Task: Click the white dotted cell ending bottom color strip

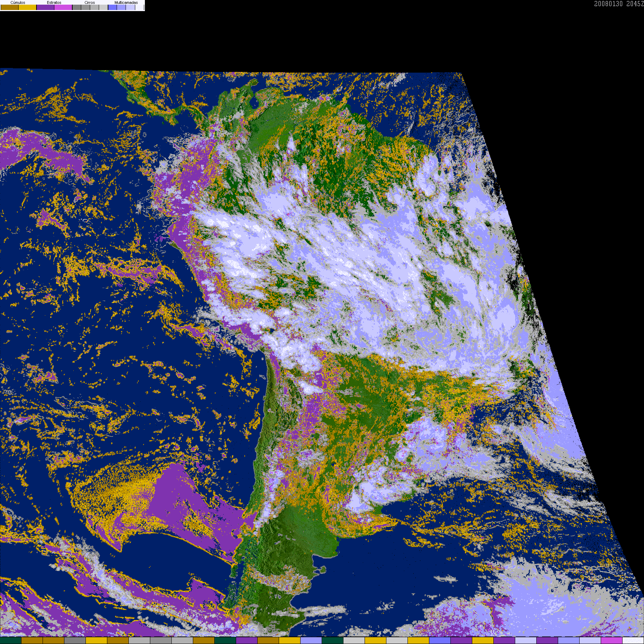Action: 633,640
